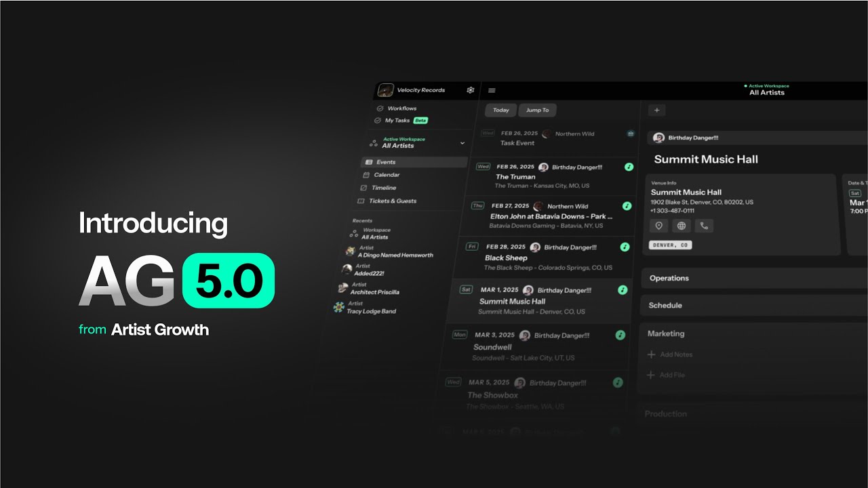
Task: Click Add Notes under Marketing
Action: point(670,354)
